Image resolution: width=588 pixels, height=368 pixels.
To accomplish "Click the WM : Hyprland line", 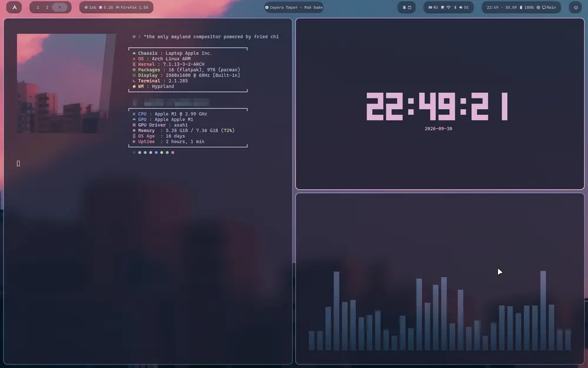I will click(153, 87).
